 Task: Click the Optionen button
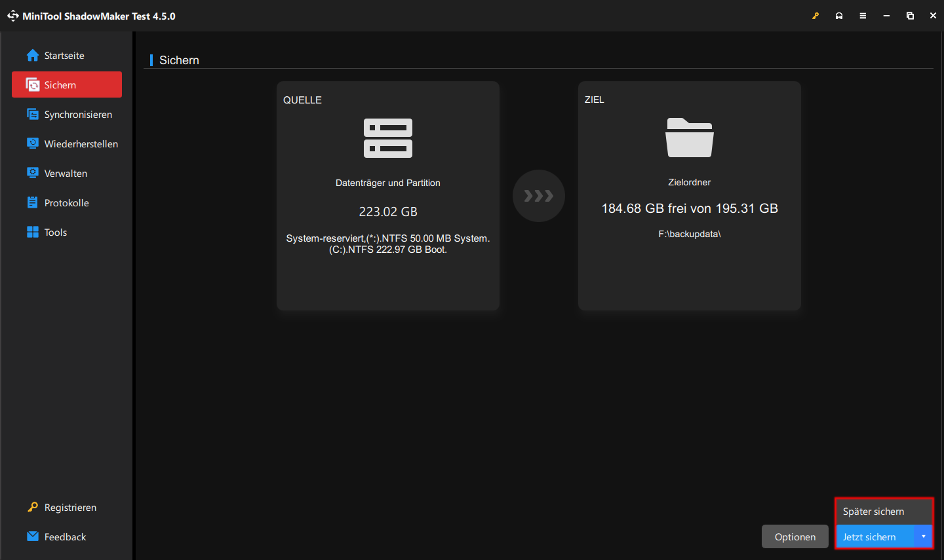795,536
